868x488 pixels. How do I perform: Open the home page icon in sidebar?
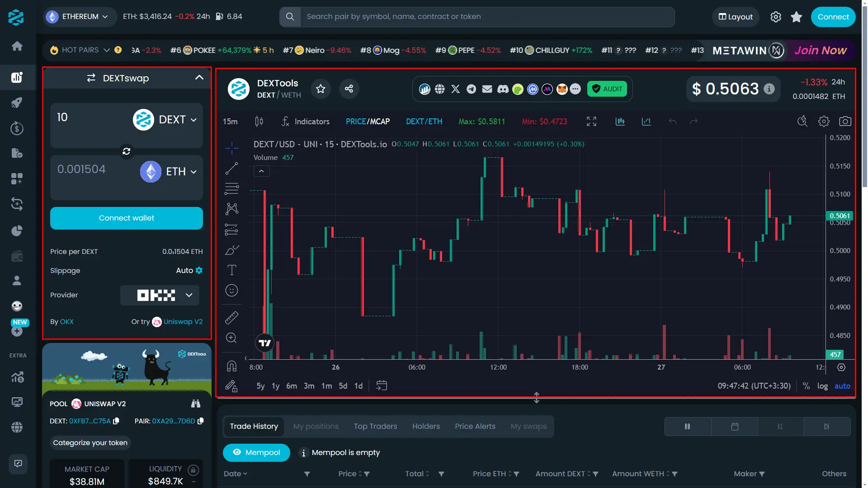(17, 46)
